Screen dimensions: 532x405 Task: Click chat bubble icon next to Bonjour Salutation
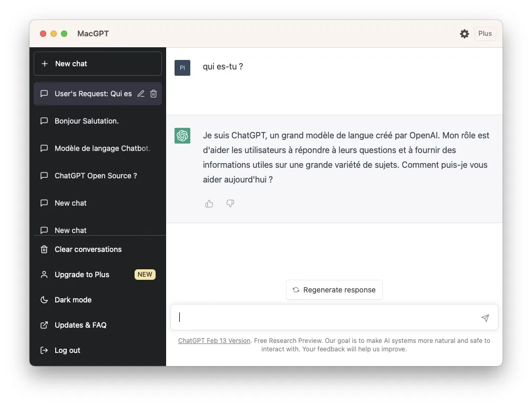tap(44, 121)
